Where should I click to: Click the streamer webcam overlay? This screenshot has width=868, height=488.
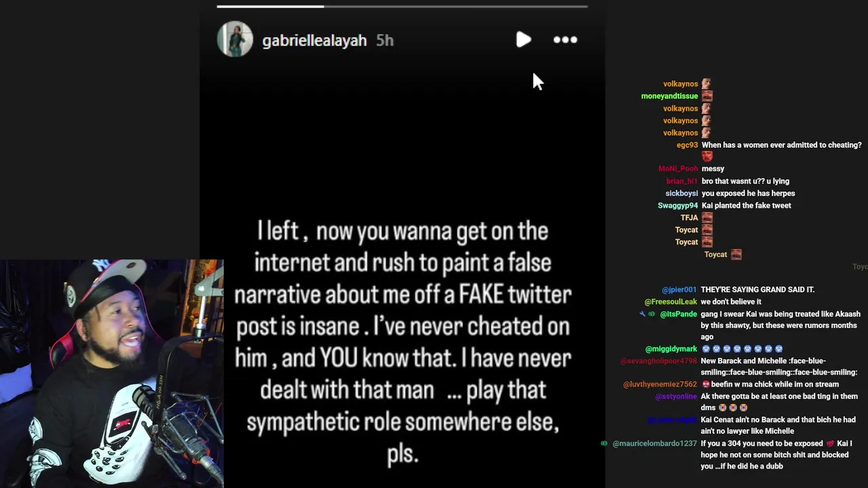pos(111,373)
